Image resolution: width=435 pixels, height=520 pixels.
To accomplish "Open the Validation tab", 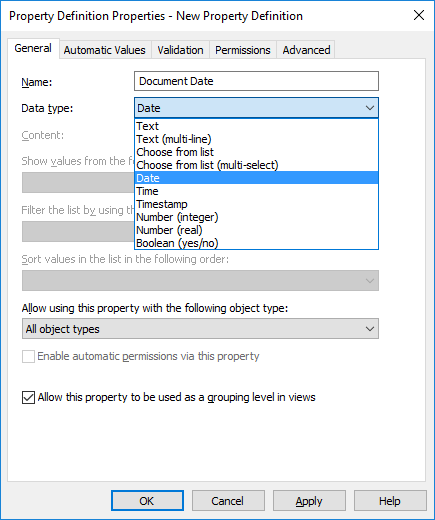I will coord(180,50).
